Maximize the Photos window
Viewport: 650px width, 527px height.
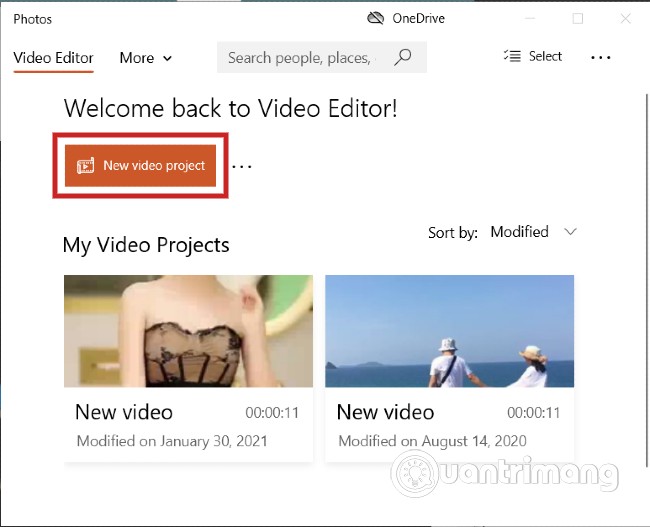pos(578,18)
